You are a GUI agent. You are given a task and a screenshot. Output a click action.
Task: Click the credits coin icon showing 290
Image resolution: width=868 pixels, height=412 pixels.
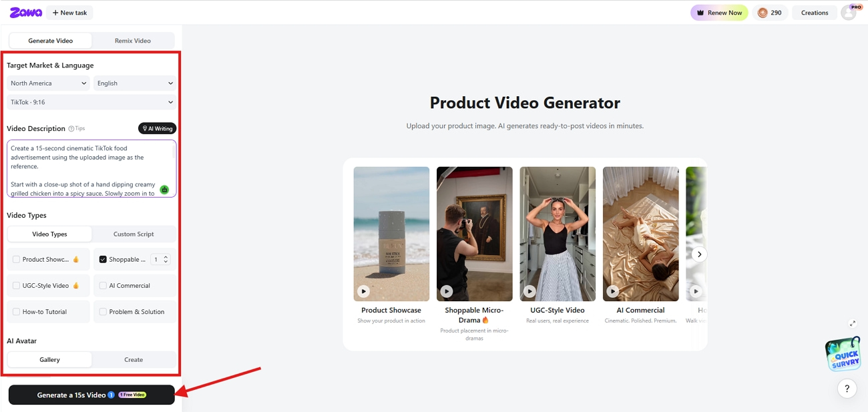click(x=763, y=13)
